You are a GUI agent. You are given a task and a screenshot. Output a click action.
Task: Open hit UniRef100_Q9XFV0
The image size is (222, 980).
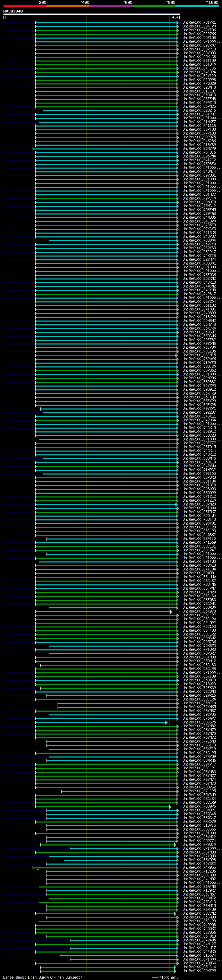coord(199,27)
